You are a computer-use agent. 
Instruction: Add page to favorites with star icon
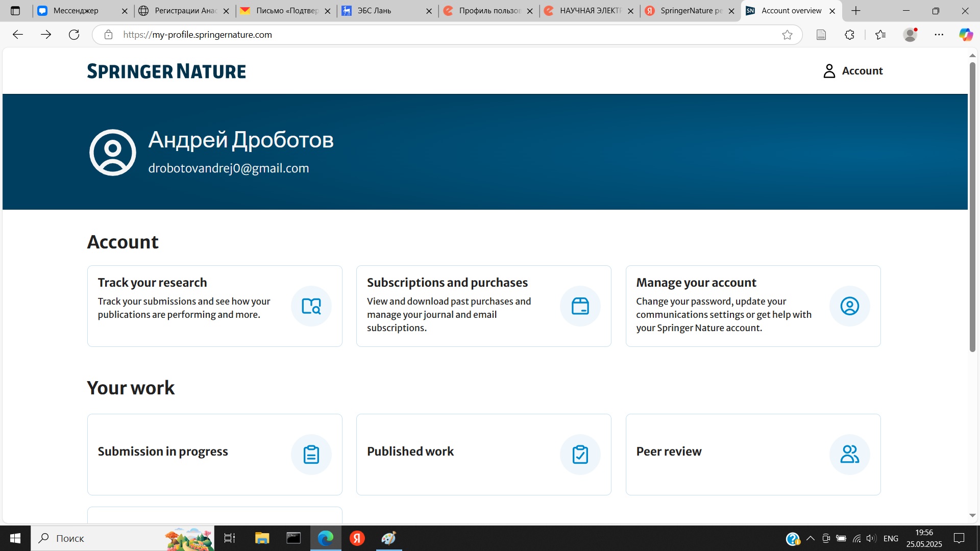coord(787,35)
